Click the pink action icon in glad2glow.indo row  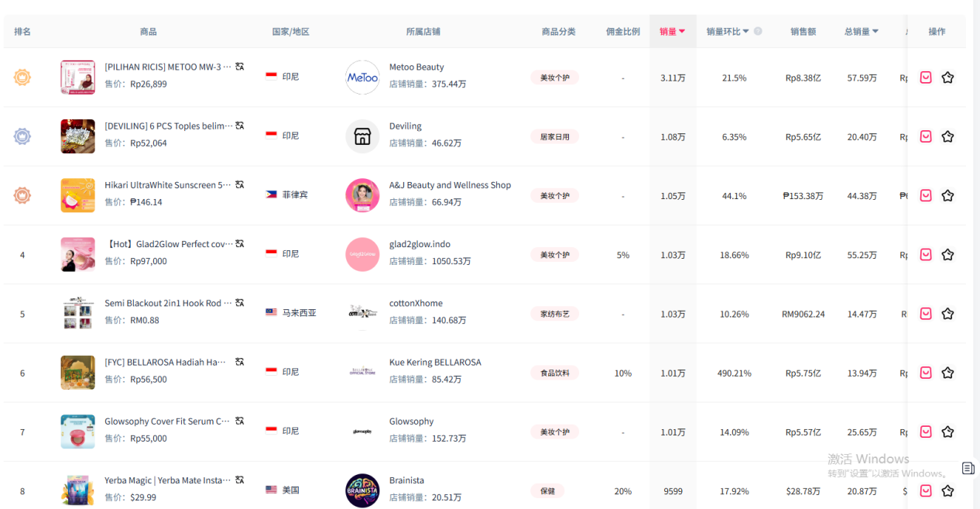click(926, 255)
